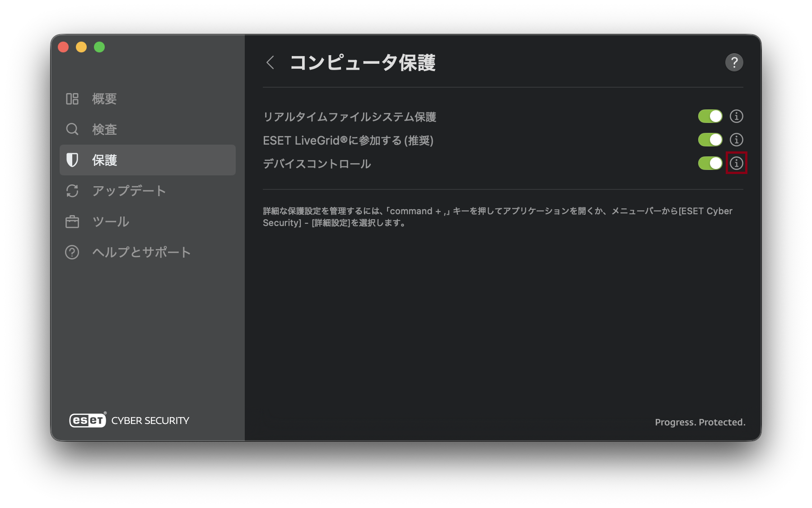Open the ツール sidebar item
The width and height of the screenshot is (812, 508).
pyautogui.click(x=111, y=222)
